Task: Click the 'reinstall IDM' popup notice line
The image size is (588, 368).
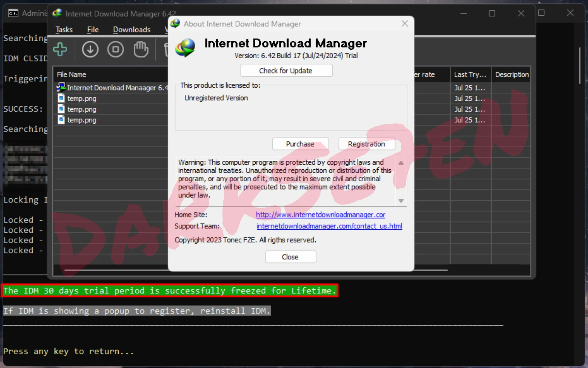Action: tap(137, 311)
